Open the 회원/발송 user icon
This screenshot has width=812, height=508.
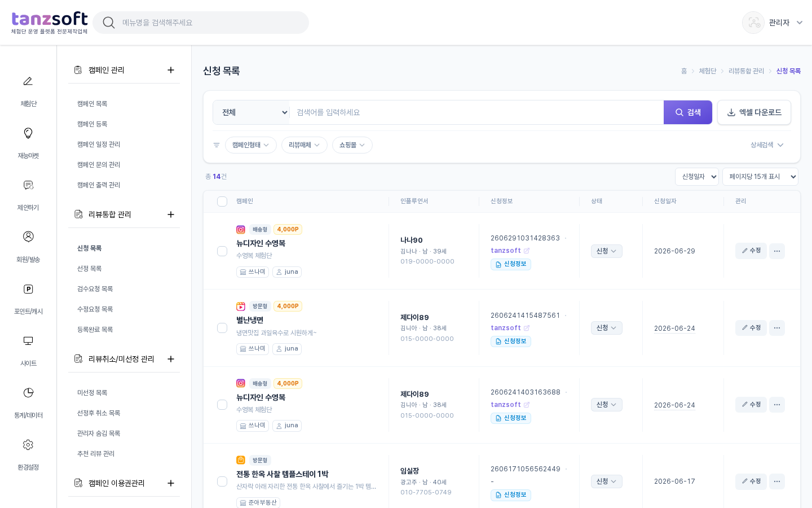[28, 237]
